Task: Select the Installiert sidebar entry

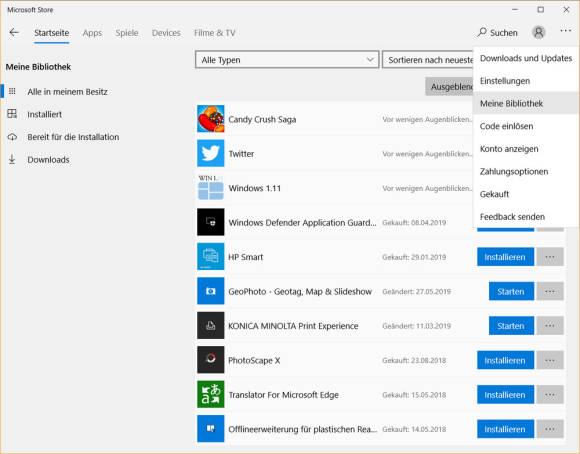Action: click(x=44, y=114)
